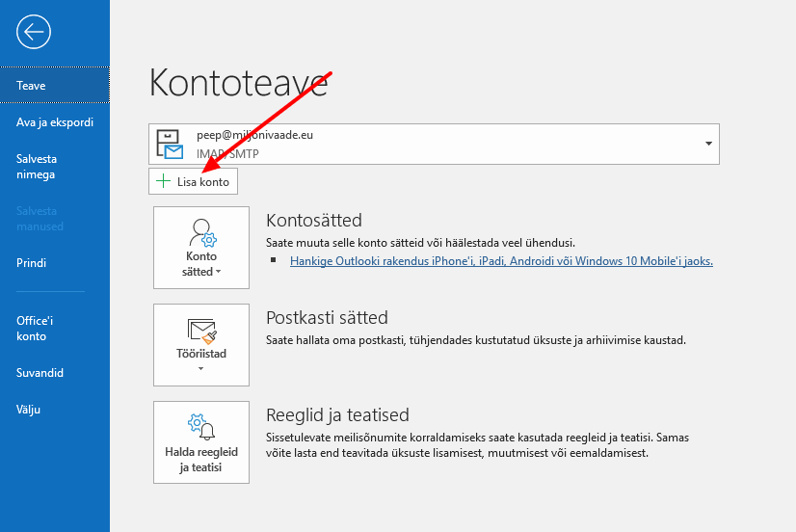Click the Halda reegleid ja teatisi bell icon
This screenshot has height=532, width=796.
coord(201,427)
